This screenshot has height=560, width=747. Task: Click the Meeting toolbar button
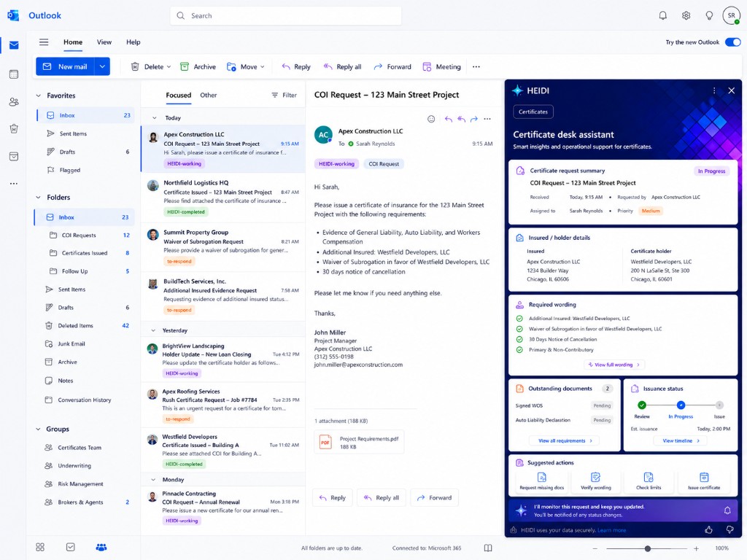click(441, 66)
